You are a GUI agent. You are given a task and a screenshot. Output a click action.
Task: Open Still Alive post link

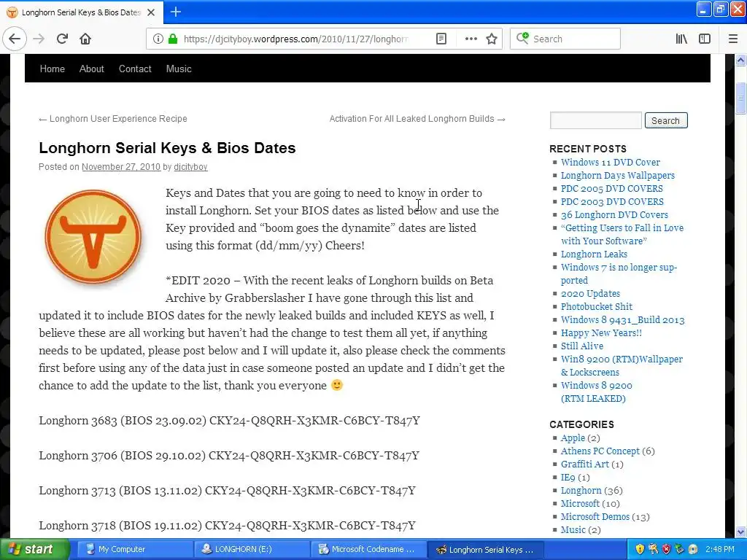point(581,346)
